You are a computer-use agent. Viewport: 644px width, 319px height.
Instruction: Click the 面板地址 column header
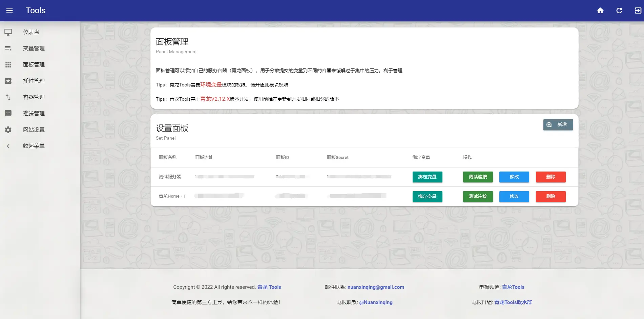(x=204, y=157)
